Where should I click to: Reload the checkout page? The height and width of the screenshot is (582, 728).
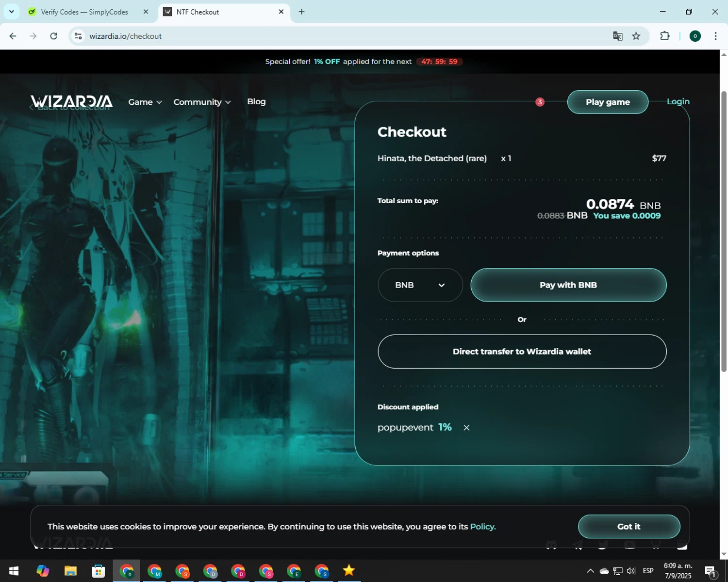[54, 36]
